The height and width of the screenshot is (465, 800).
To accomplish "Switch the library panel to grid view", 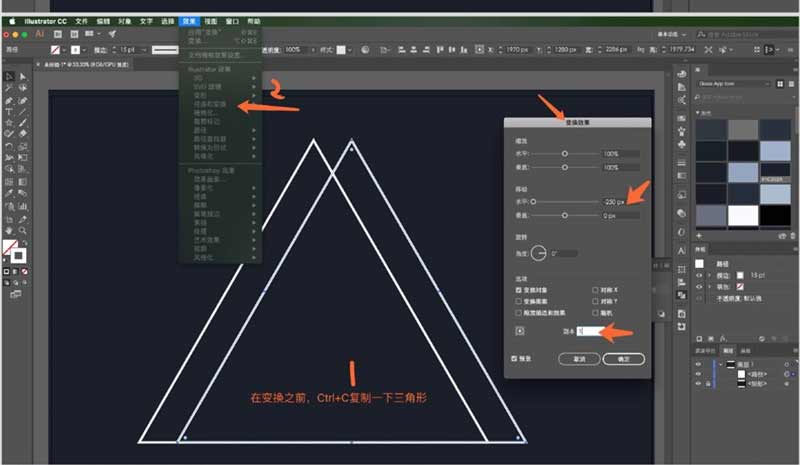I will click(x=780, y=84).
